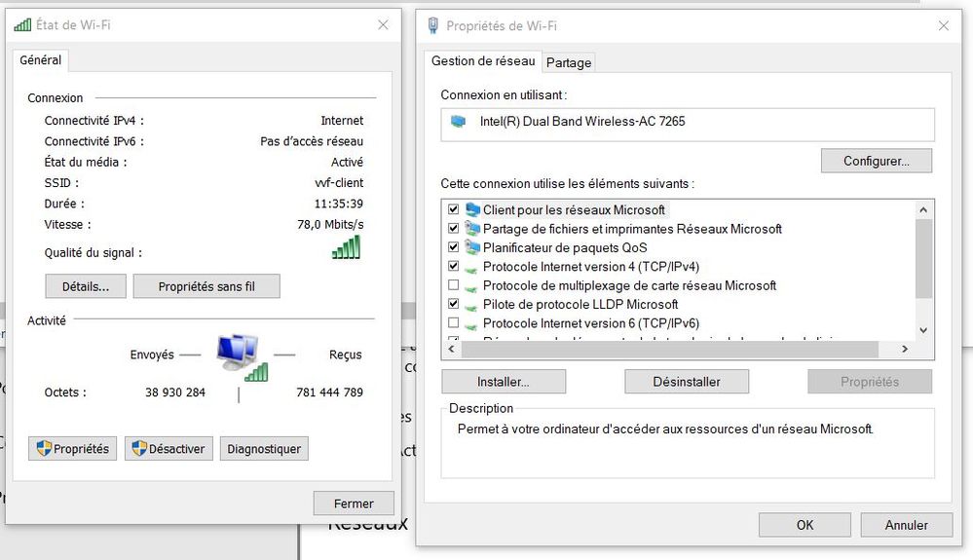Viewport: 973px width, 560px height.
Task: Click the Wi-Fi signal icon in the État de Wi-Fi title bar
Action: [x=22, y=24]
